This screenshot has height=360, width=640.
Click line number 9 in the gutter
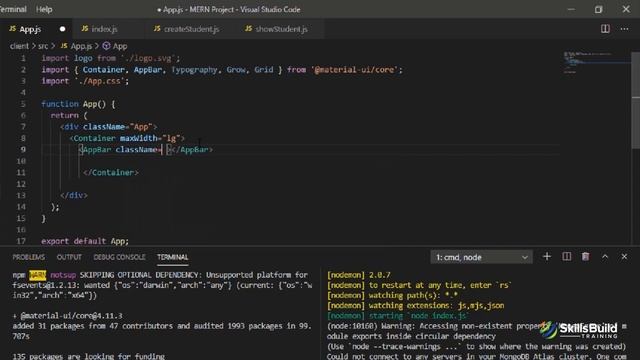click(x=23, y=149)
